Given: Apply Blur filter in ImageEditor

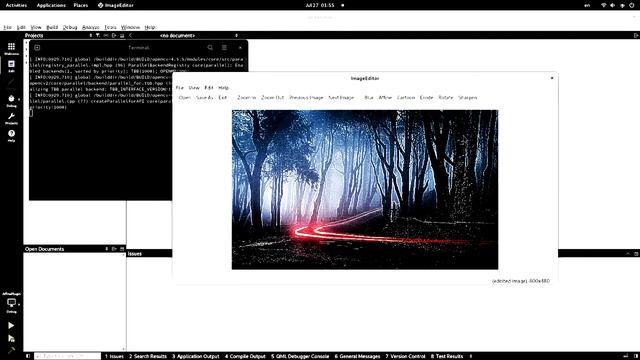Looking at the screenshot, I should [369, 98].
